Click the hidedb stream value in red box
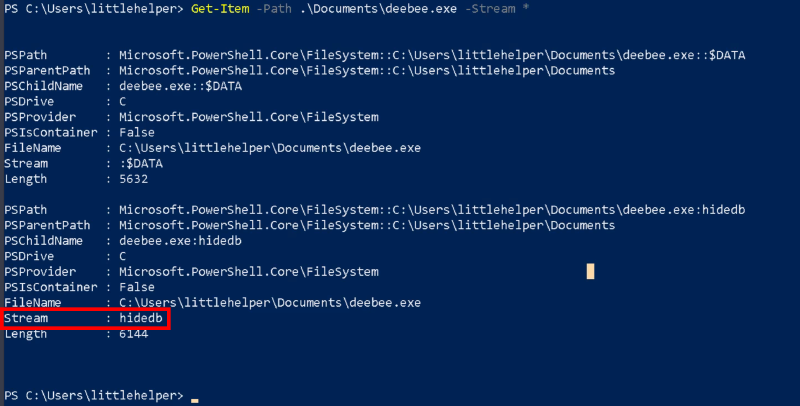 click(x=140, y=317)
